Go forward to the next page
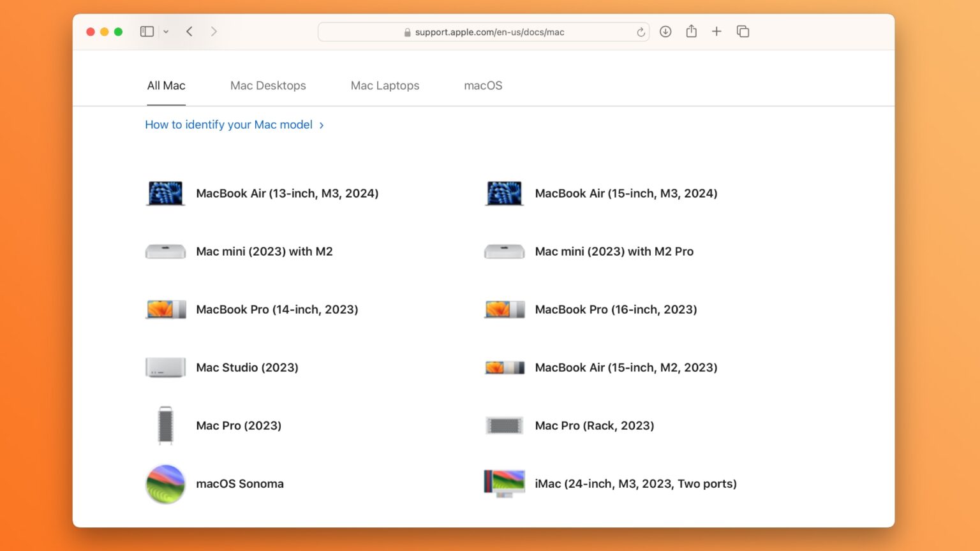980x551 pixels. (214, 31)
